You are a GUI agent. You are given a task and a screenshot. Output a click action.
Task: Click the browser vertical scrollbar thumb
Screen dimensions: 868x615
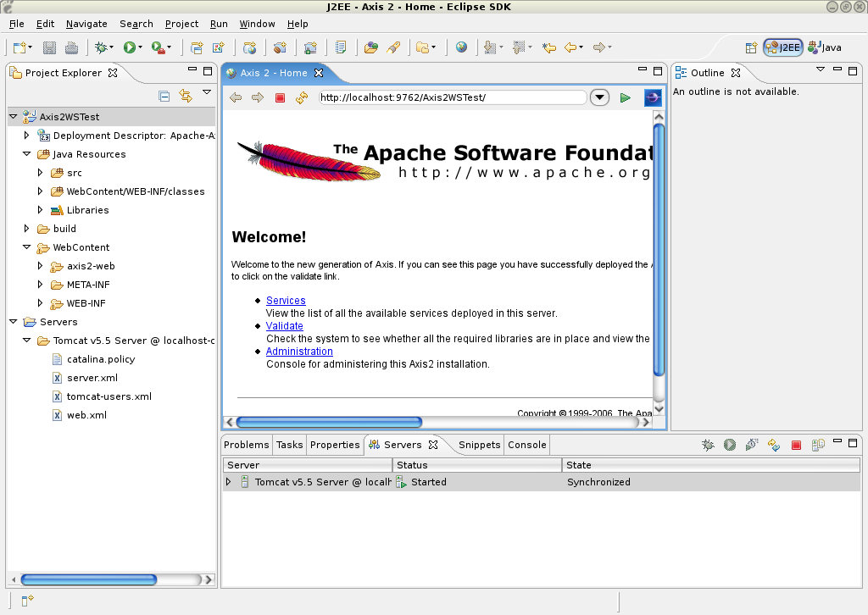(659, 251)
